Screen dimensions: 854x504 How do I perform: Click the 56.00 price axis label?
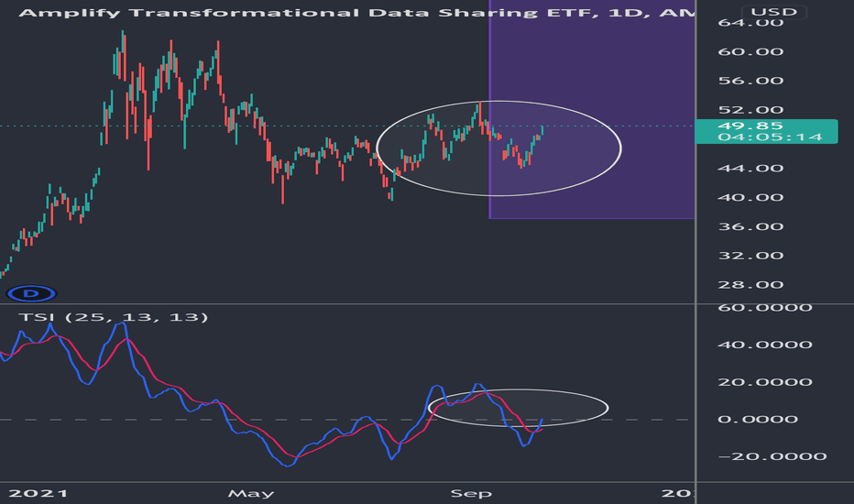click(750, 81)
